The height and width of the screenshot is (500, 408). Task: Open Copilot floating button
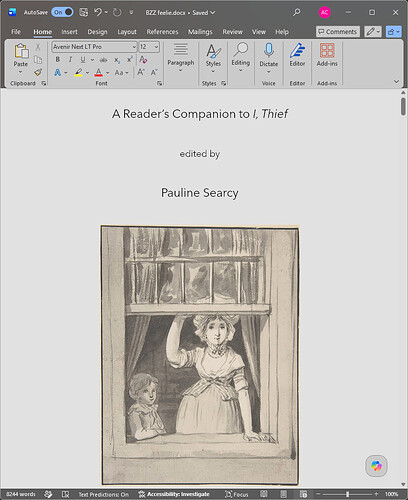[x=376, y=466]
